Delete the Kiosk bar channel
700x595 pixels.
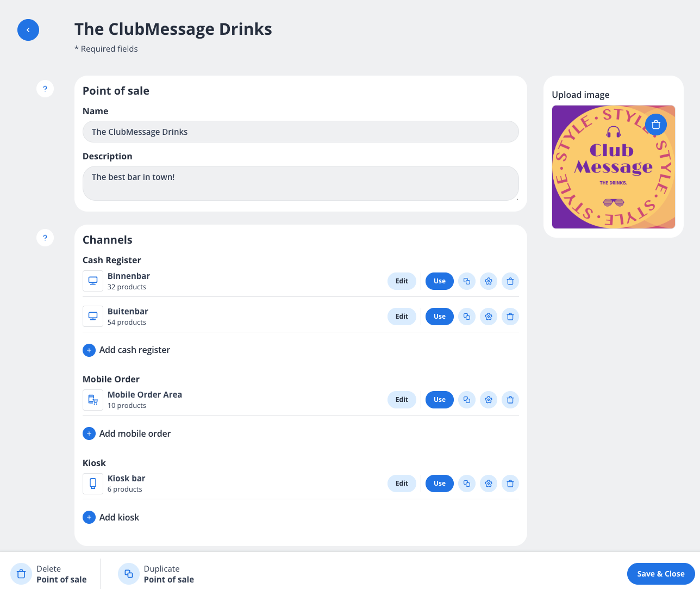point(510,484)
